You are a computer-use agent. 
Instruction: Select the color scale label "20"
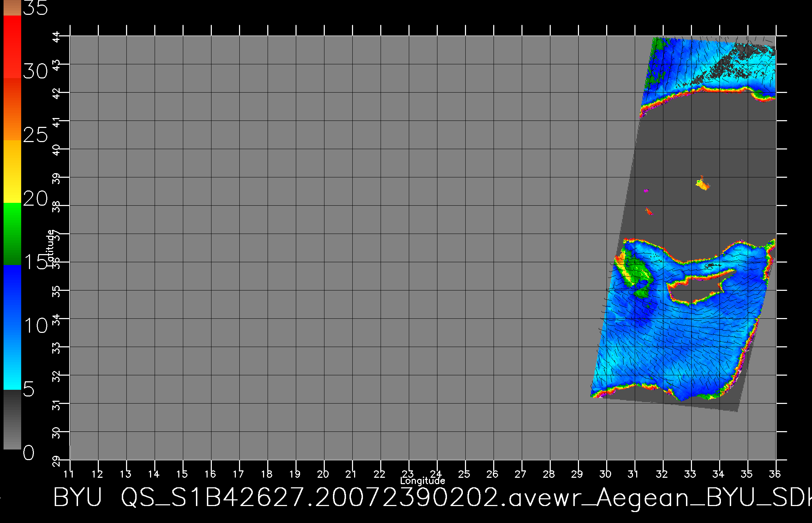tap(35, 199)
